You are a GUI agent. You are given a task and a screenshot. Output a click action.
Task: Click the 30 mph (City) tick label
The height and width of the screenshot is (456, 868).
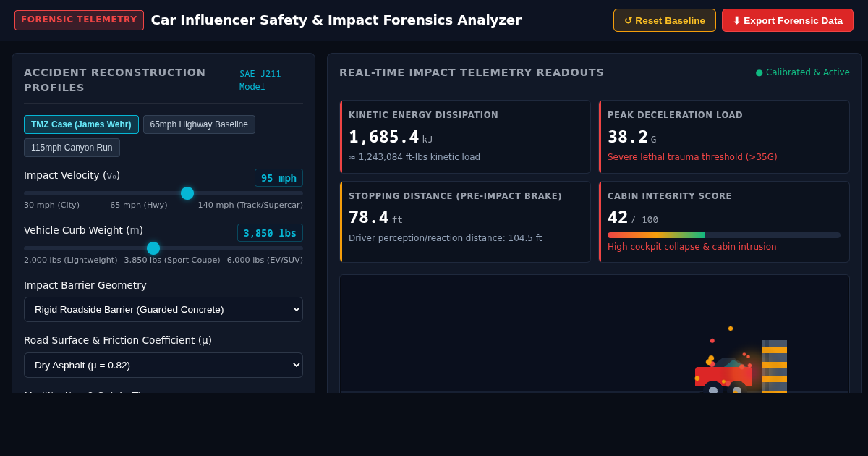point(52,206)
